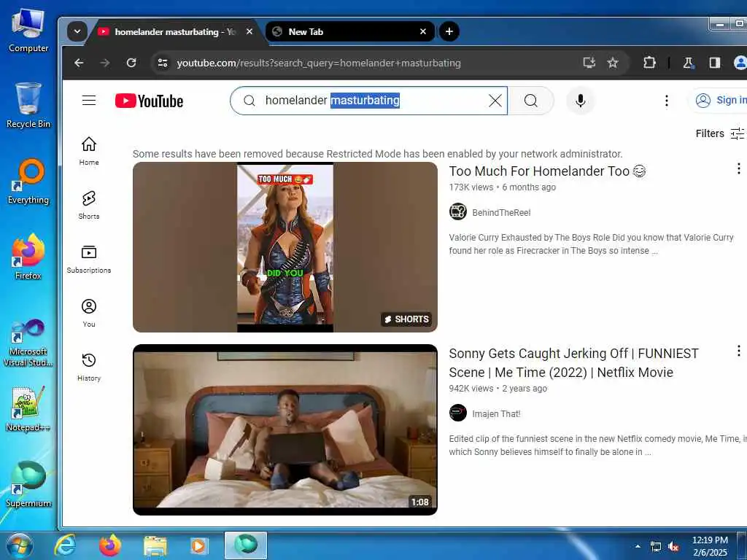Go forward in browser history
747x560 pixels.
pyautogui.click(x=105, y=63)
